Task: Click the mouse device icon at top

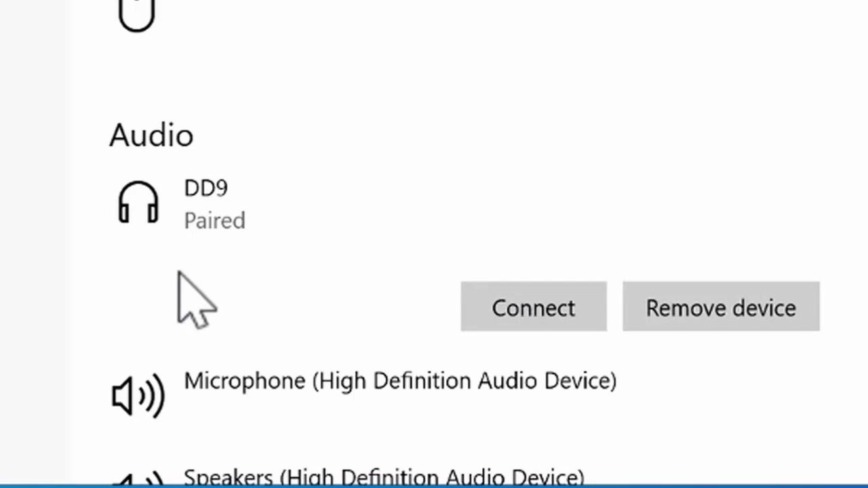Action: [x=136, y=15]
